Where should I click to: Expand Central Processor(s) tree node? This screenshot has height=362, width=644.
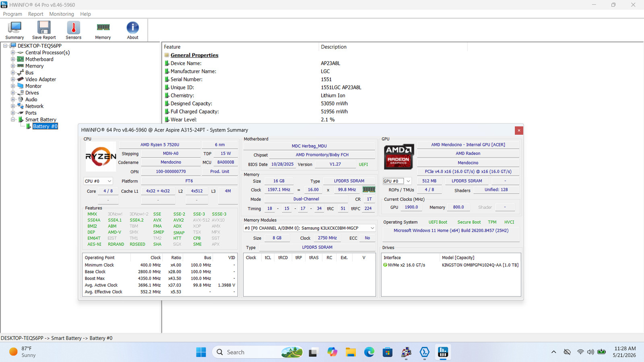pos(13,53)
